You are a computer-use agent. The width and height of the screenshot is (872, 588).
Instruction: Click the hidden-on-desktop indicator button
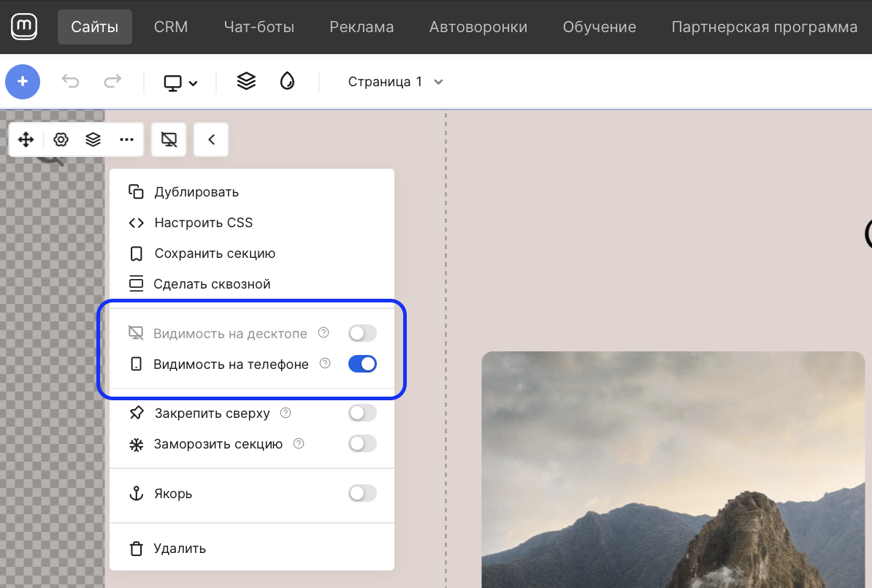169,139
